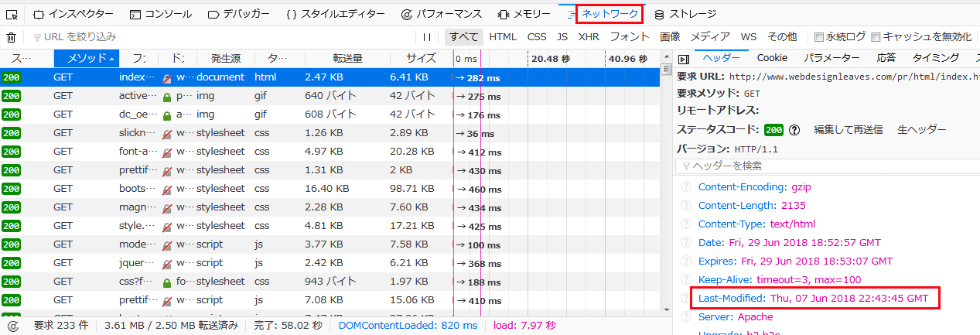980x335 pixels.
Task: Toggle the XHR request filter
Action: [589, 36]
